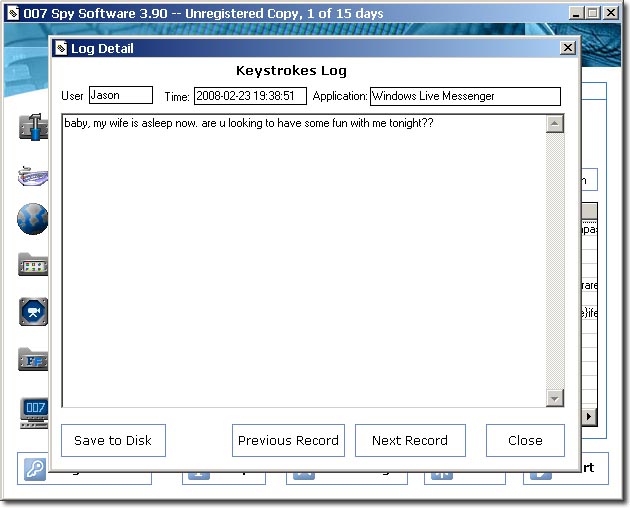Click the right scroll arrow in main window list

pos(589,416)
